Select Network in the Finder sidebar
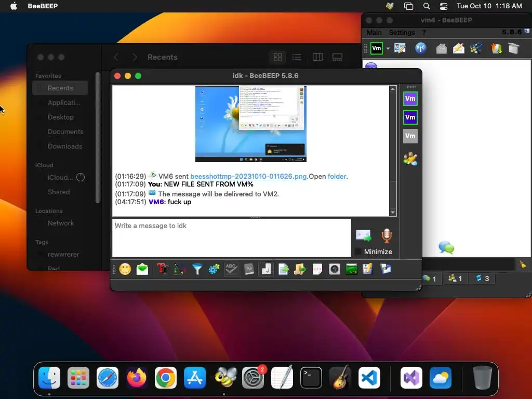 click(61, 223)
